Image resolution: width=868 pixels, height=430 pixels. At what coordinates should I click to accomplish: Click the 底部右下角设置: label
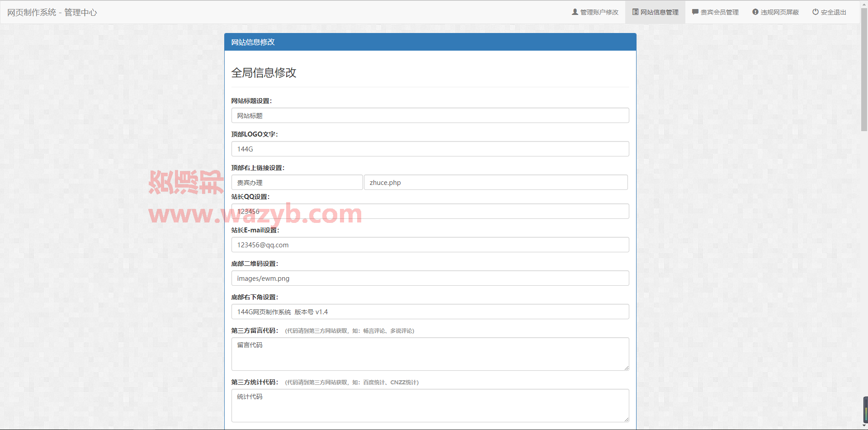[x=255, y=297]
